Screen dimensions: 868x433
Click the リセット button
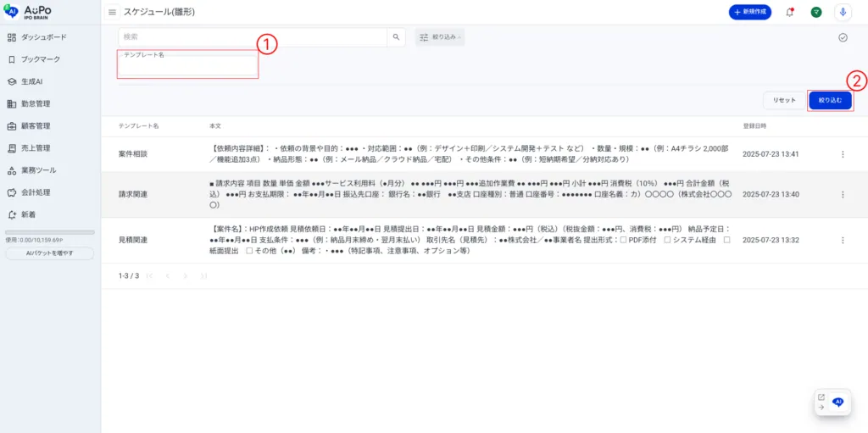tap(784, 100)
